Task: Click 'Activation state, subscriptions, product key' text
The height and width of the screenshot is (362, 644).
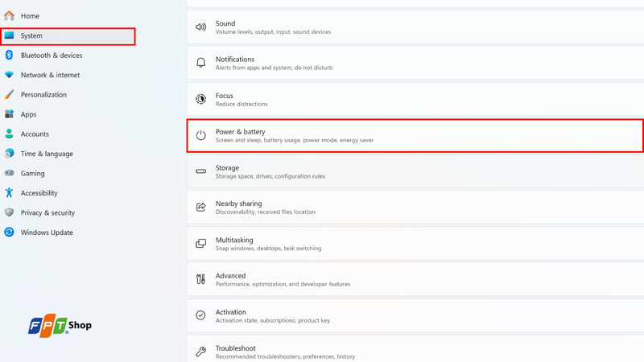Action: pos(273,320)
